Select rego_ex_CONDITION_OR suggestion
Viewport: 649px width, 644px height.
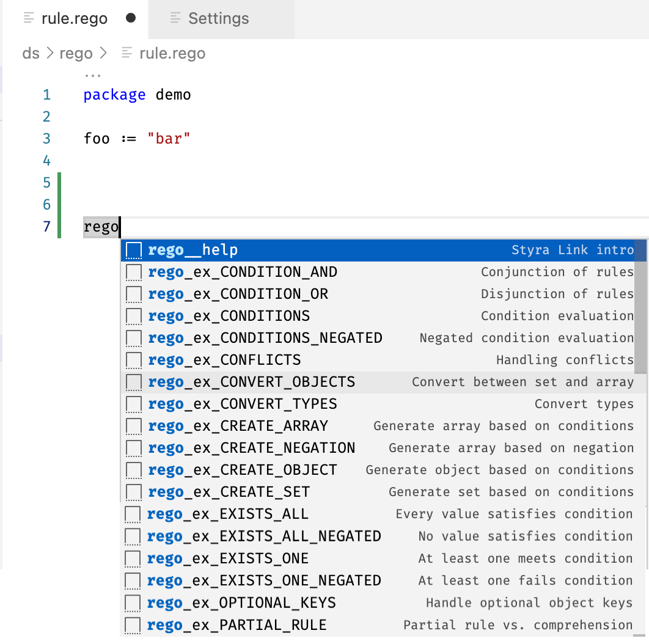[x=383, y=294]
